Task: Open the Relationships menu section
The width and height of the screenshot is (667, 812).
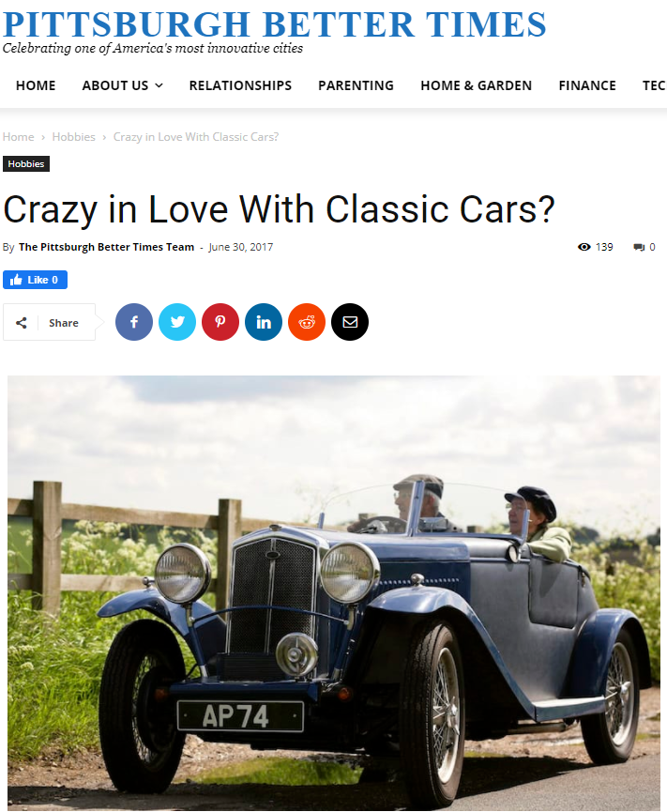Action: point(240,85)
